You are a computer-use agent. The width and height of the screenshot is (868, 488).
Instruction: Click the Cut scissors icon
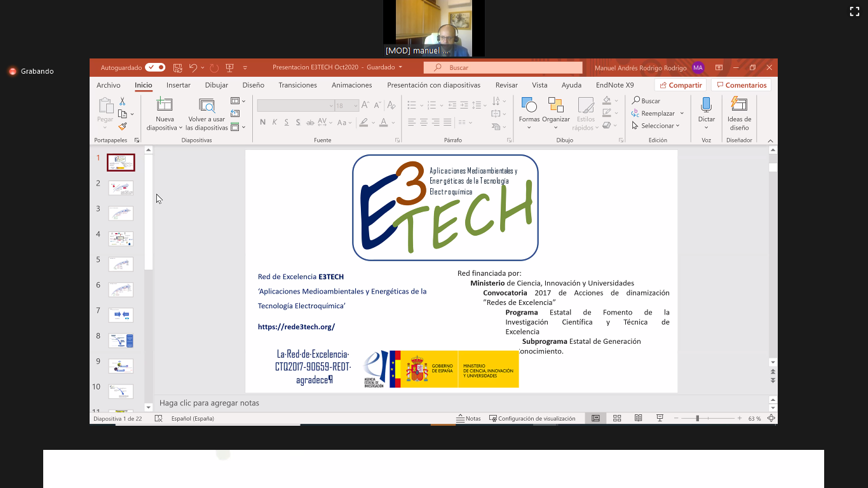click(x=123, y=102)
